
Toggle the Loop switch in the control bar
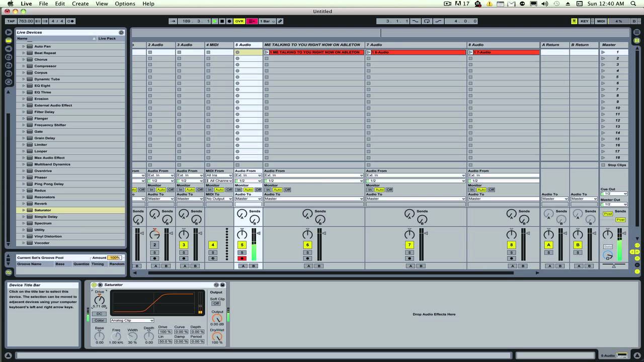tap(427, 21)
